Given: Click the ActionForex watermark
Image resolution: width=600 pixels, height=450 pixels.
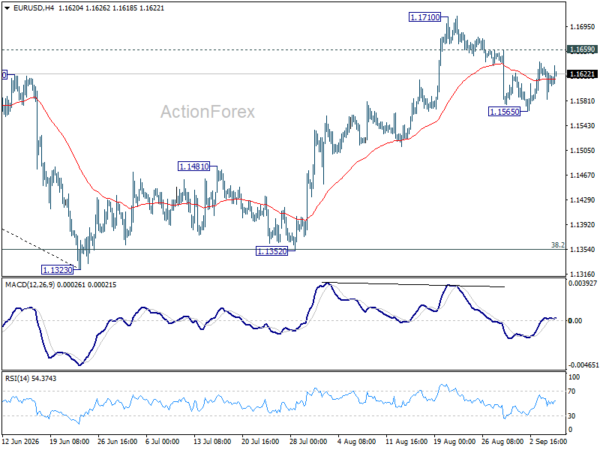Looking at the screenshot, I should tap(207, 112).
